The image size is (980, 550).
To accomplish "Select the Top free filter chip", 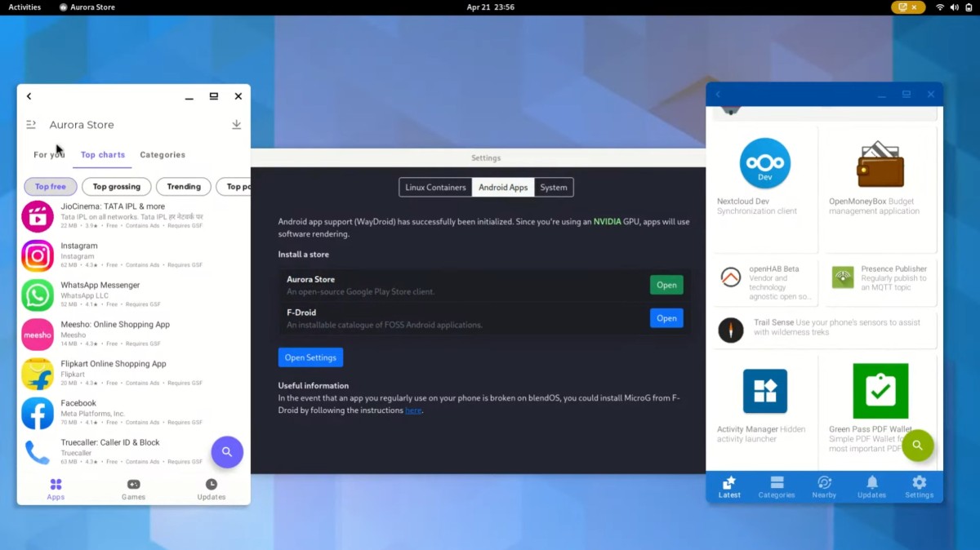I will pyautogui.click(x=51, y=187).
